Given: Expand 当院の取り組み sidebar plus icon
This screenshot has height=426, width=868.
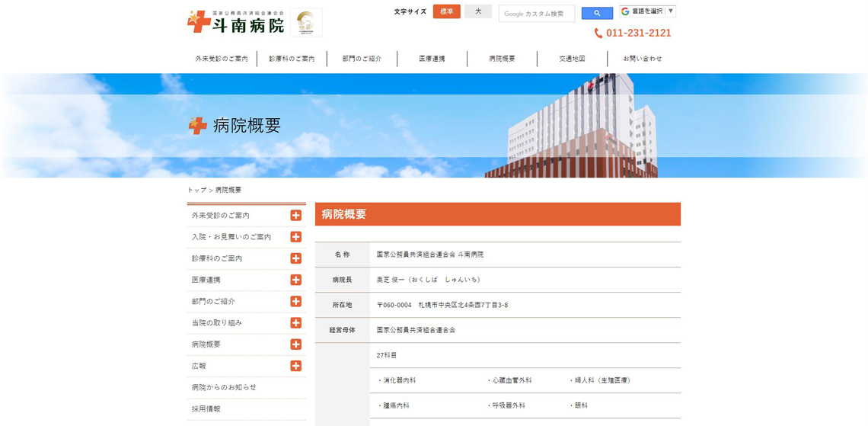Looking at the screenshot, I should [295, 323].
